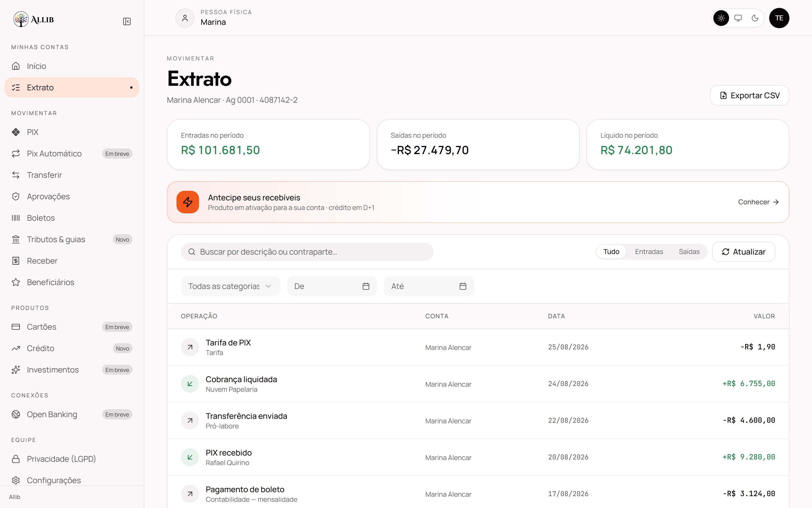The width and height of the screenshot is (812, 508).
Task: Click the Pessoa Física person icon
Action: click(x=185, y=18)
